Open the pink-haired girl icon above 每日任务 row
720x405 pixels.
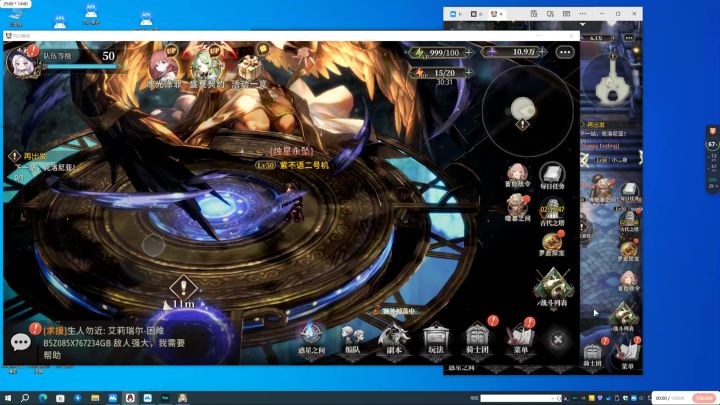pos(518,175)
